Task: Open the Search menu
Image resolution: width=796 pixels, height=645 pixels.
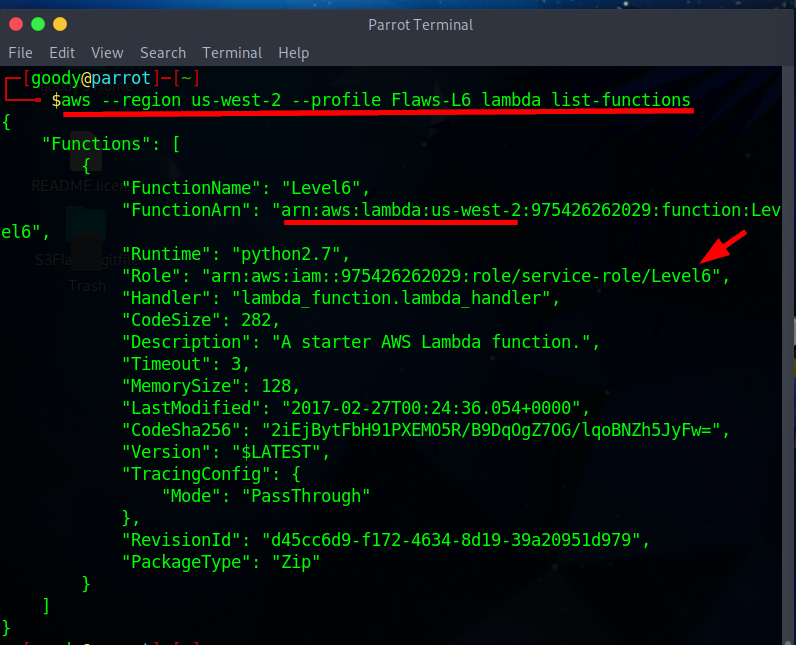Action: click(x=163, y=53)
